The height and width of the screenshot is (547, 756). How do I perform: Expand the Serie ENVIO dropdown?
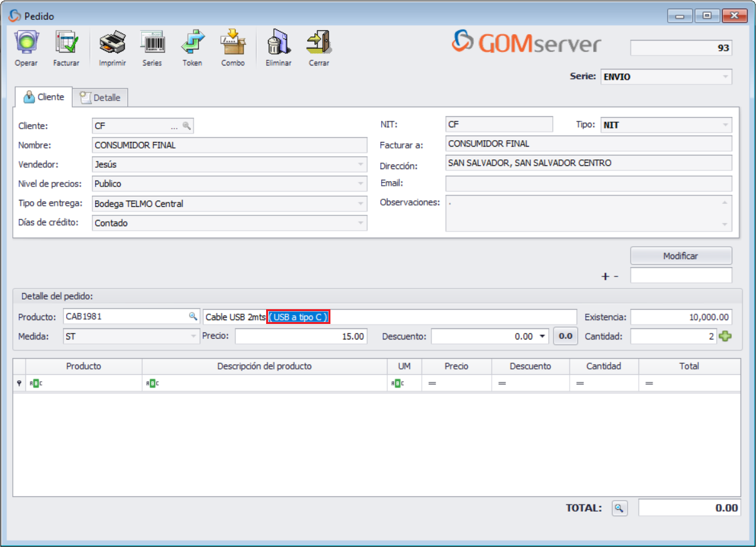[x=725, y=76]
